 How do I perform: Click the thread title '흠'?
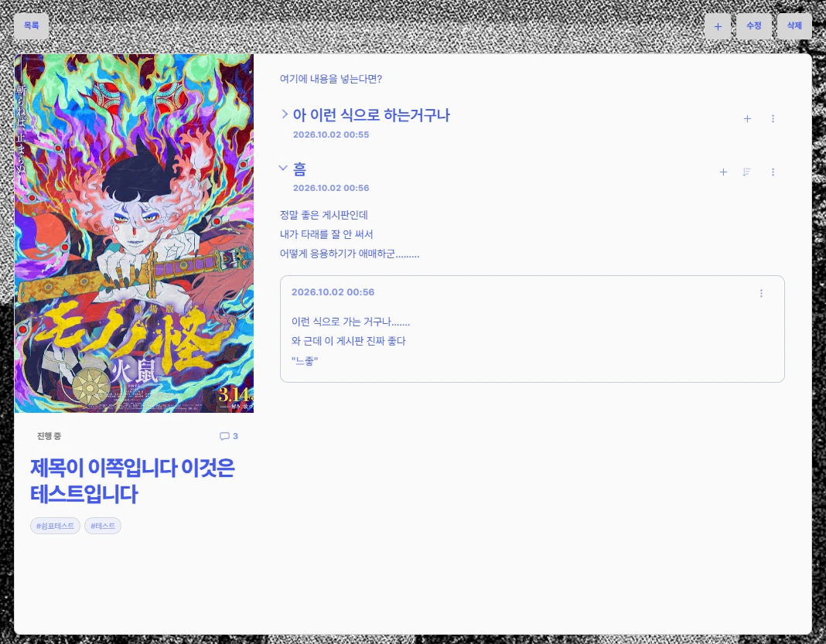300,169
